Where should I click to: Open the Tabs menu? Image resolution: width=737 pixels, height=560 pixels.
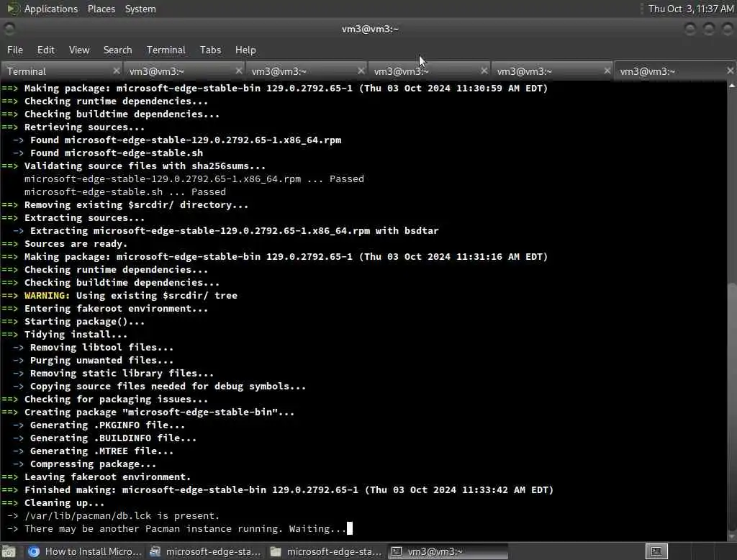pos(210,50)
